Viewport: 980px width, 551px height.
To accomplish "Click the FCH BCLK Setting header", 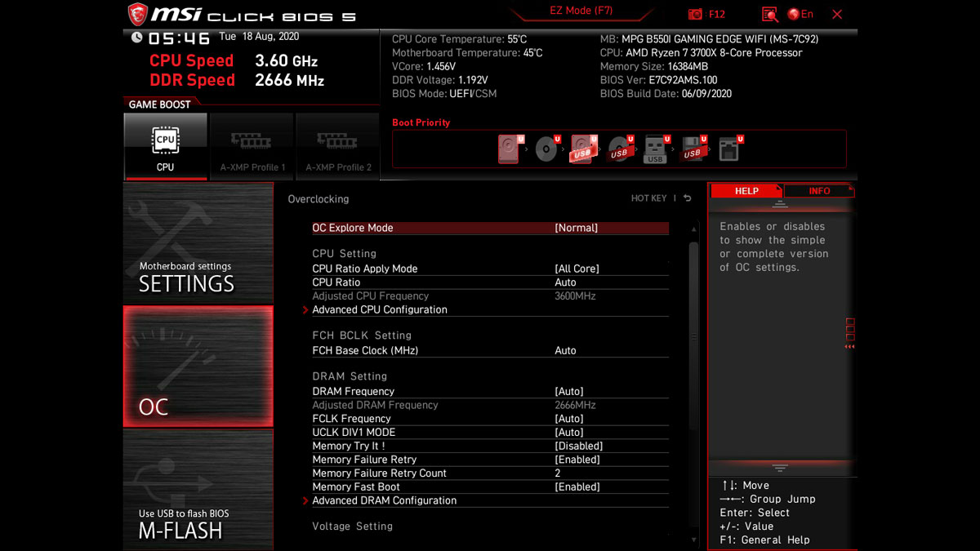I will tap(362, 335).
